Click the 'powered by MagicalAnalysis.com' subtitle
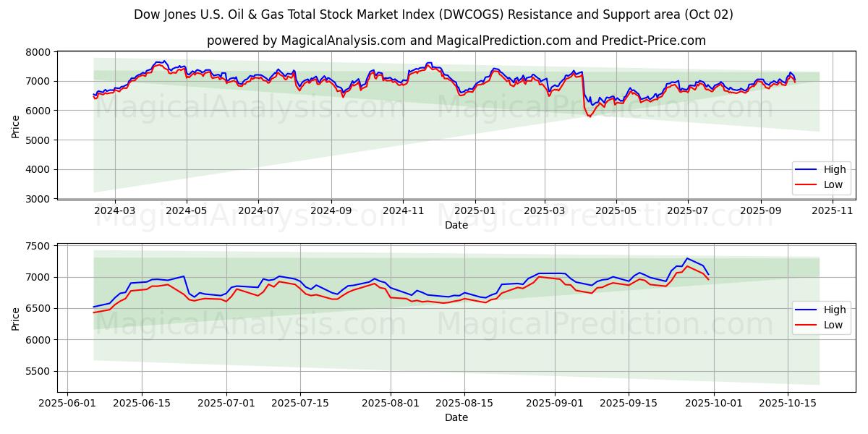The width and height of the screenshot is (868, 434). coord(456,41)
